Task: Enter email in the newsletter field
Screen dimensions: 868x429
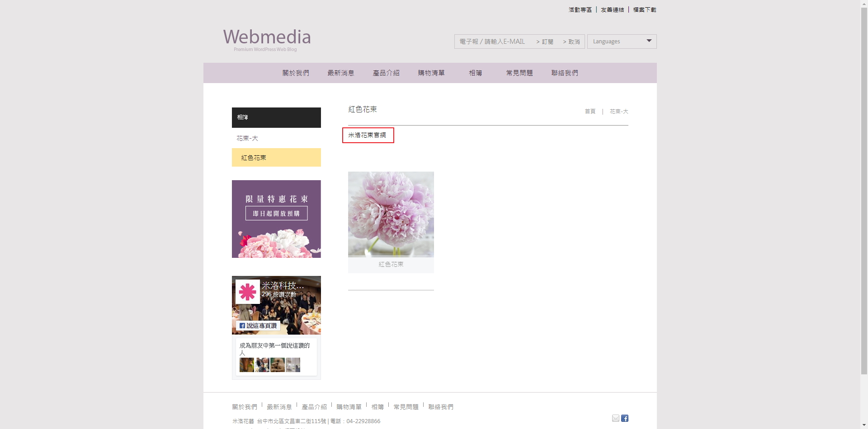Action: pyautogui.click(x=493, y=42)
